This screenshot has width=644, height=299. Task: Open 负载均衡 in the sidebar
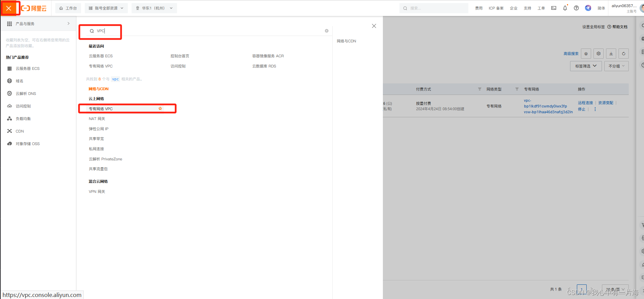(x=23, y=119)
